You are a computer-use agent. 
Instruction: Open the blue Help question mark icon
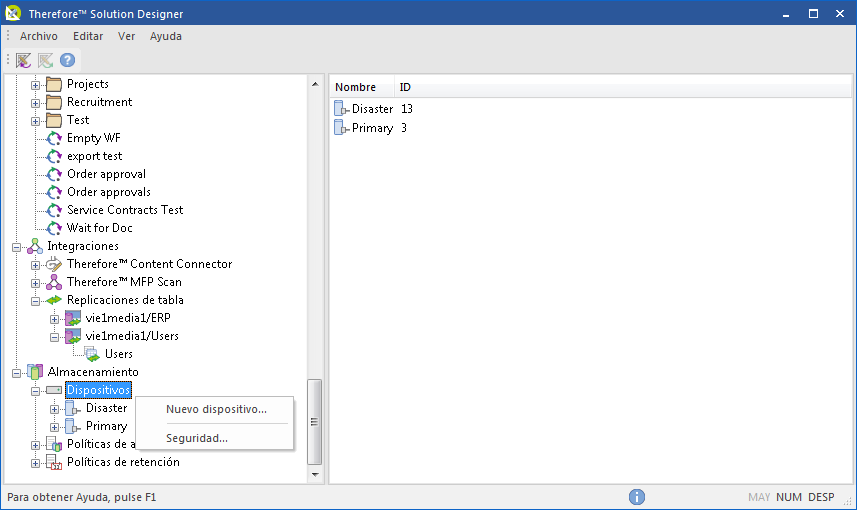click(x=67, y=60)
